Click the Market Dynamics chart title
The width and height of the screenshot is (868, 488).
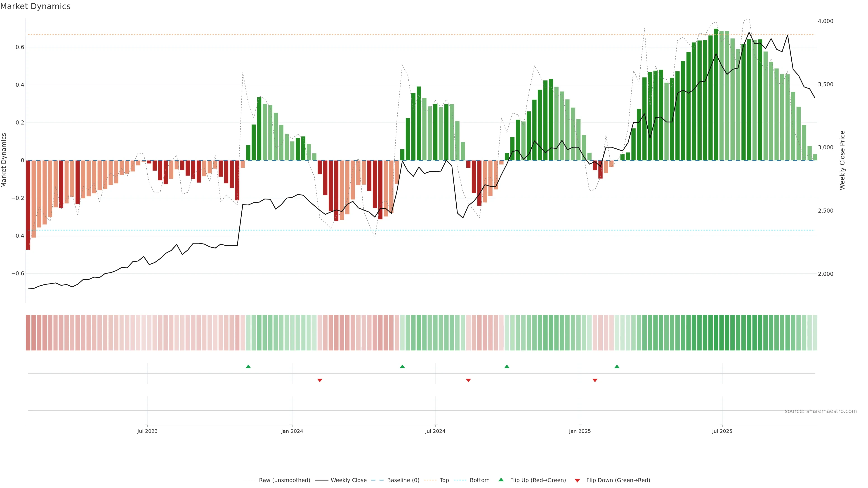35,6
